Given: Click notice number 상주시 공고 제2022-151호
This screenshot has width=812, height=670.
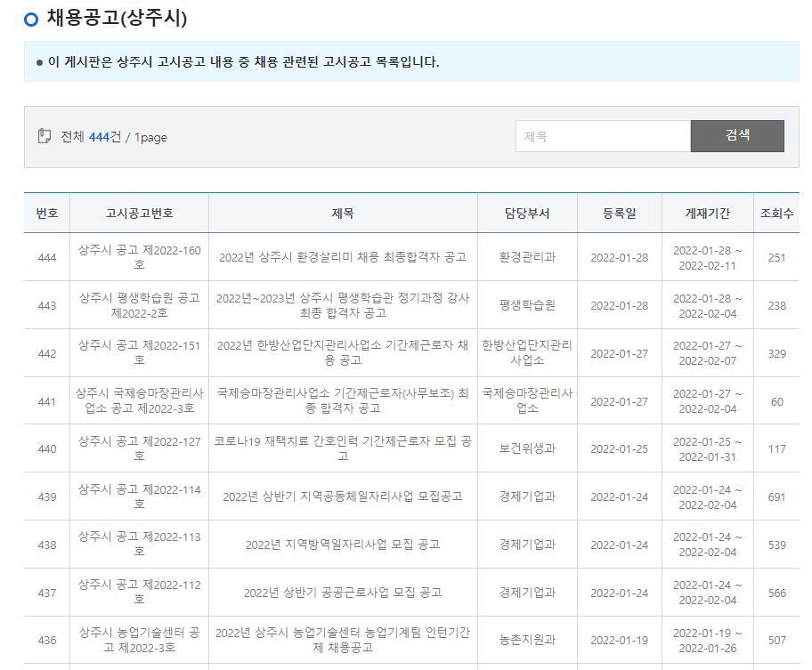Looking at the screenshot, I should tap(139, 353).
